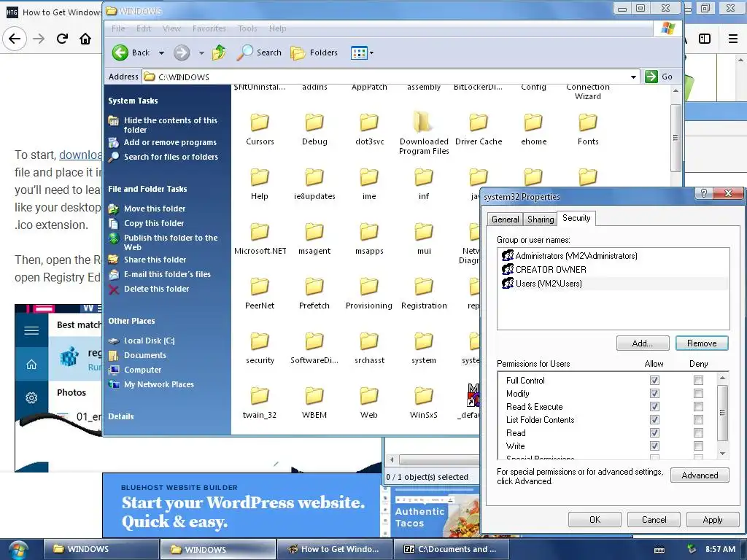Select the WinSxS folder icon
Image resolution: width=747 pixels, height=560 pixels.
pyautogui.click(x=424, y=396)
